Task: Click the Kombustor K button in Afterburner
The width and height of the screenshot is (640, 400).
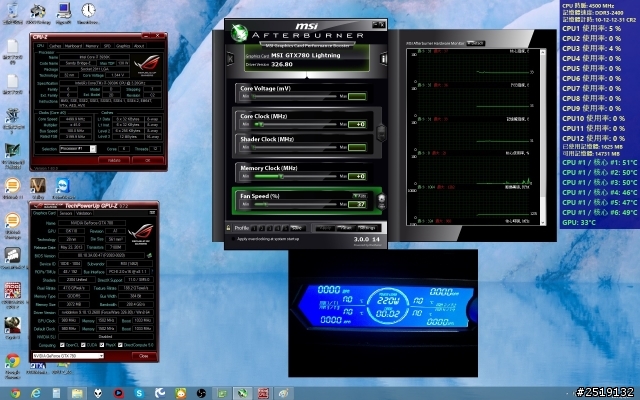Action: [230, 59]
